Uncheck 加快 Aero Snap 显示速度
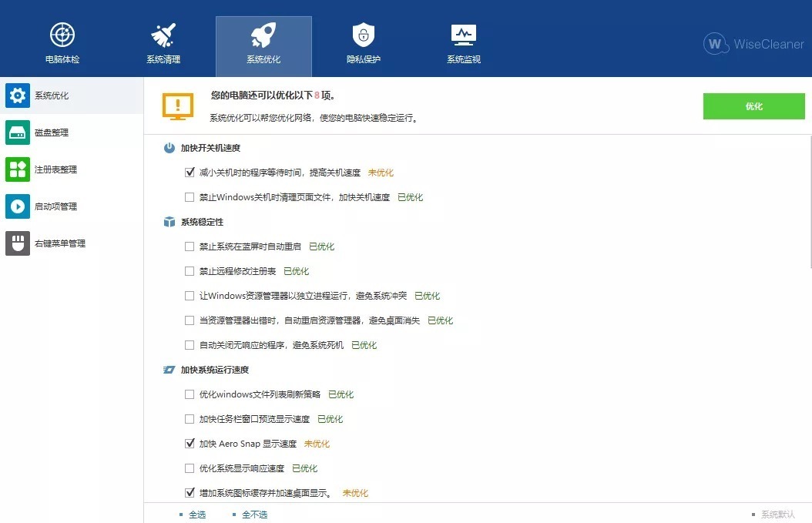The width and height of the screenshot is (812, 523). (190, 443)
